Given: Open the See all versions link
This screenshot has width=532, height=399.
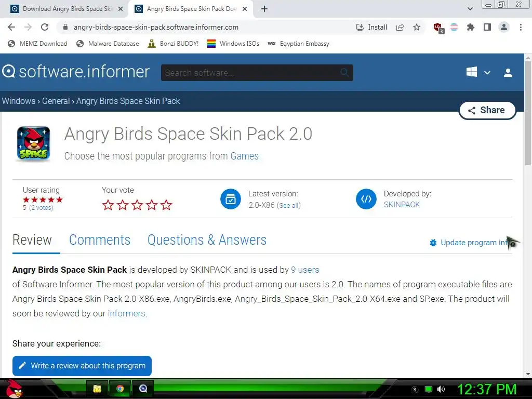Looking at the screenshot, I should point(289,205).
